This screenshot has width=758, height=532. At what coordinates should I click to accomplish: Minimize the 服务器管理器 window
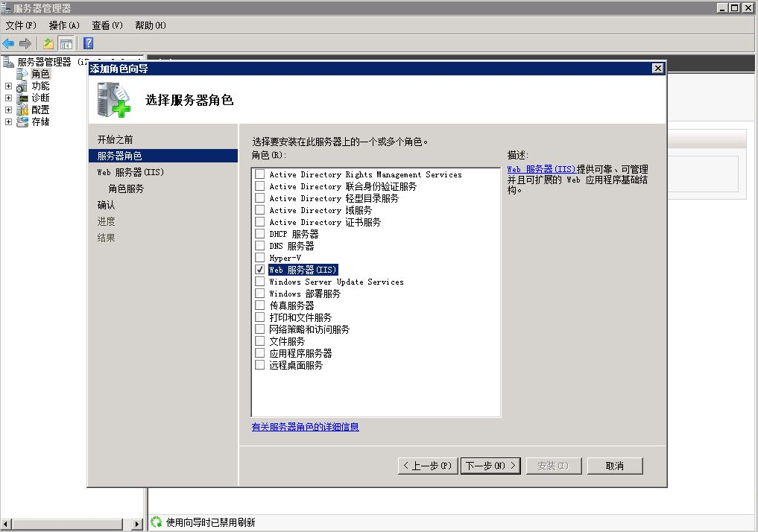[722, 7]
